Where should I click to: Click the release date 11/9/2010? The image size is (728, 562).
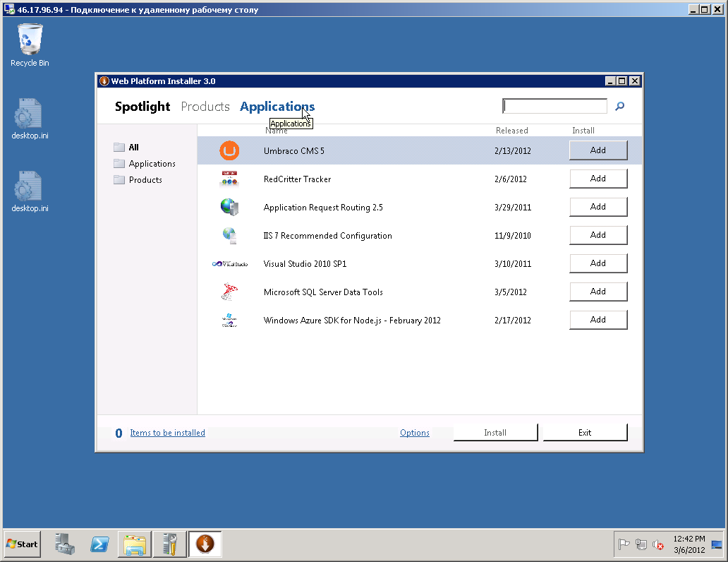tap(513, 236)
